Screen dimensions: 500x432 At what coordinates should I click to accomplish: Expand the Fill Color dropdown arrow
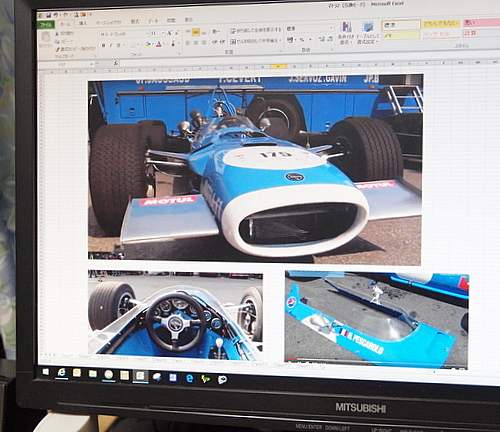153,44
